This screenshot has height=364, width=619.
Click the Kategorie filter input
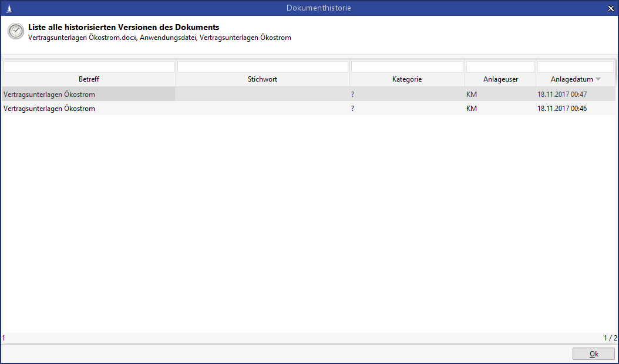tap(407, 67)
